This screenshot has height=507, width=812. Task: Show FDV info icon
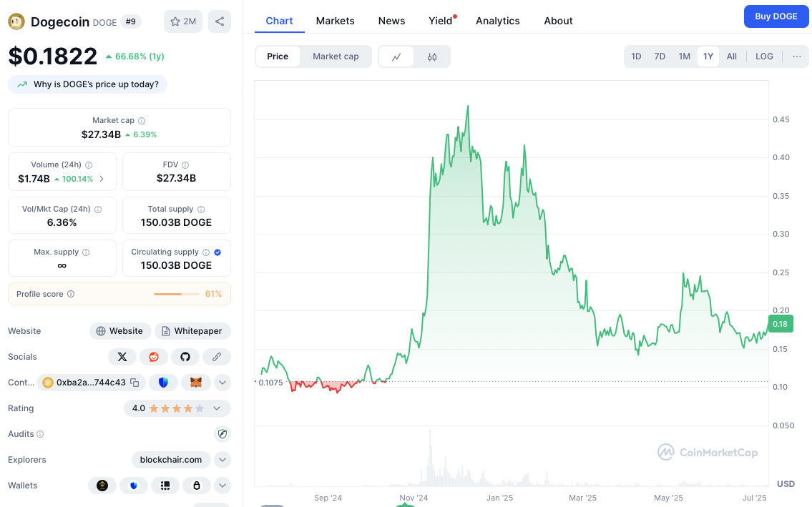(185, 165)
